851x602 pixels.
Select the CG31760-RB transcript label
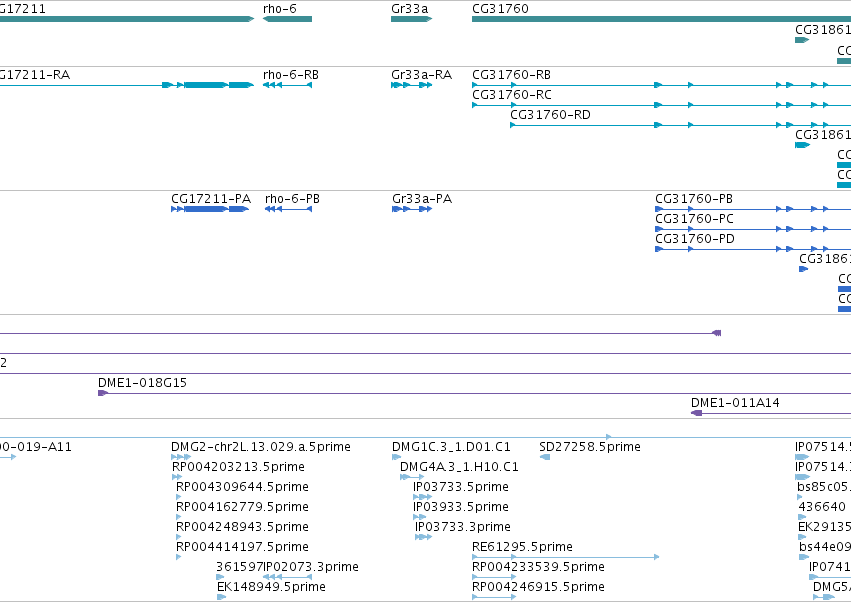pos(511,75)
